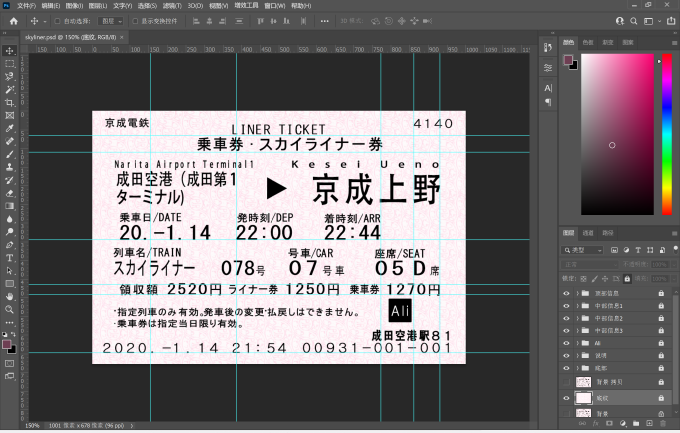
Task: Expand the 顶部信息 group
Action: click(577, 293)
